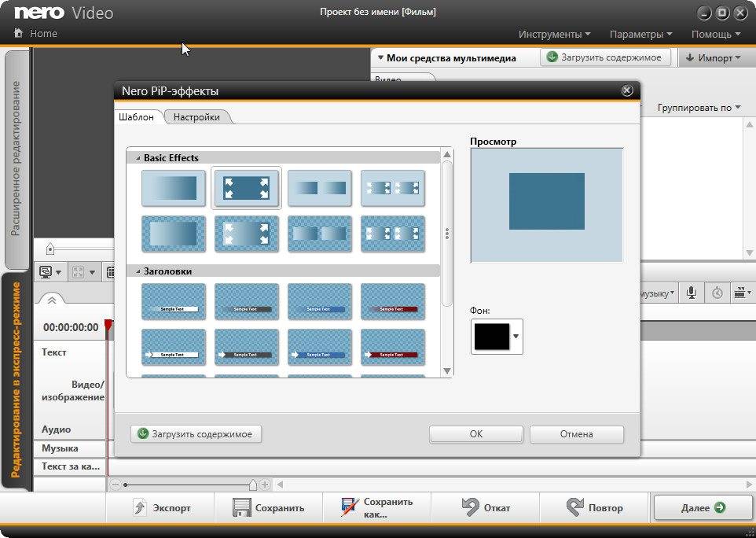Select red arrow Sample Text title template
Screen dimensions: 756x538
click(x=393, y=348)
